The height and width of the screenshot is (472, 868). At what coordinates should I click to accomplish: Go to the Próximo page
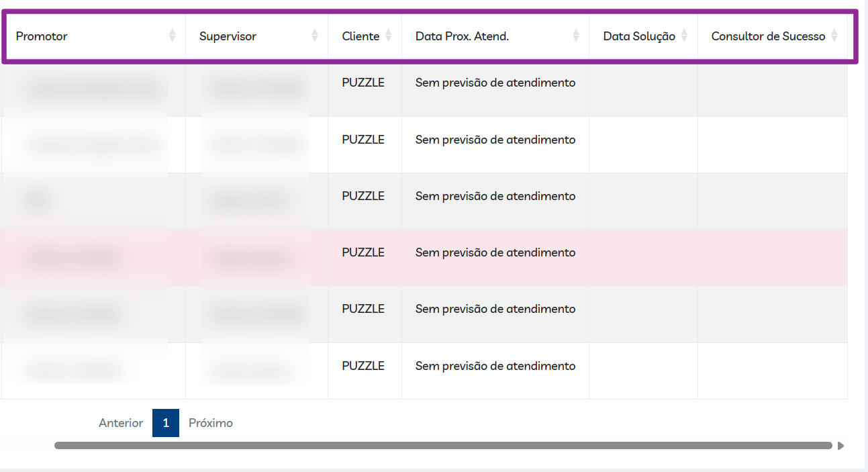point(211,423)
